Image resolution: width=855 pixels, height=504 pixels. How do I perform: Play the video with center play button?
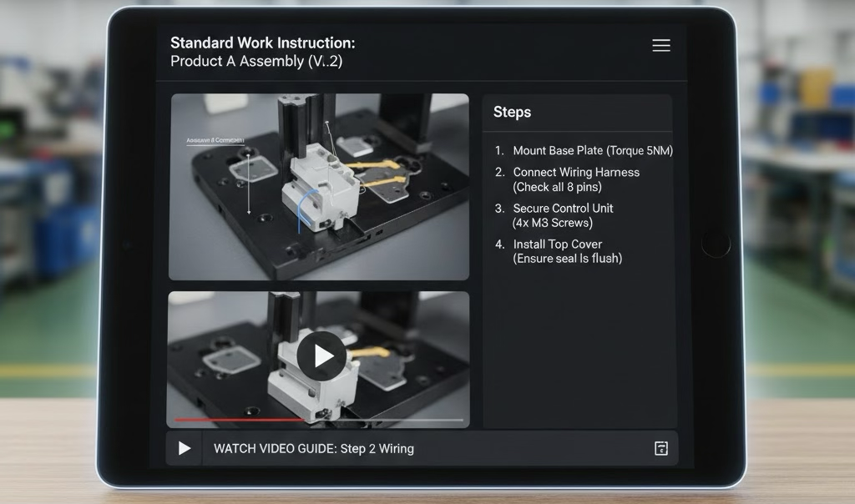pyautogui.click(x=321, y=355)
